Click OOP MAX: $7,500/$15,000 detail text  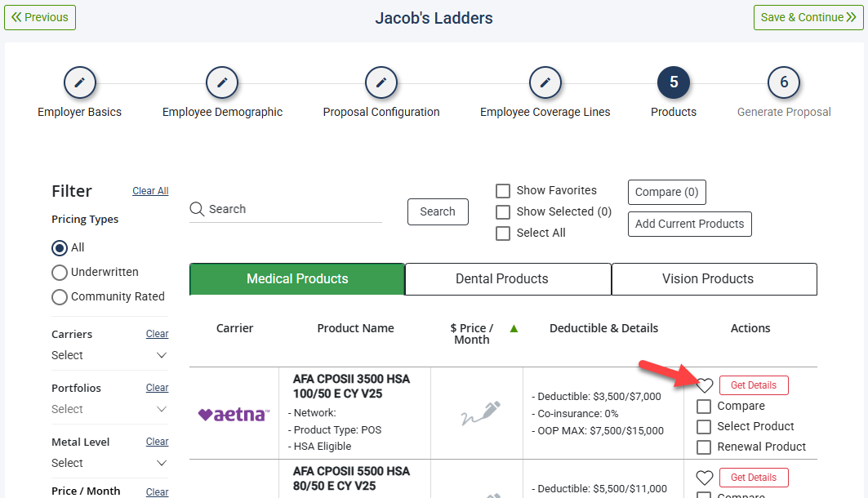click(x=598, y=431)
